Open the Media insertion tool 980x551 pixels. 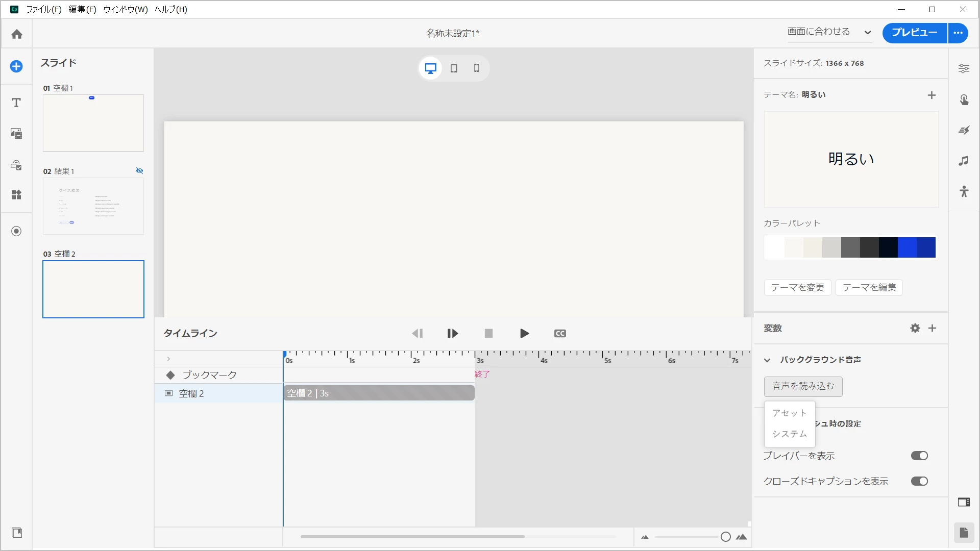pyautogui.click(x=16, y=134)
